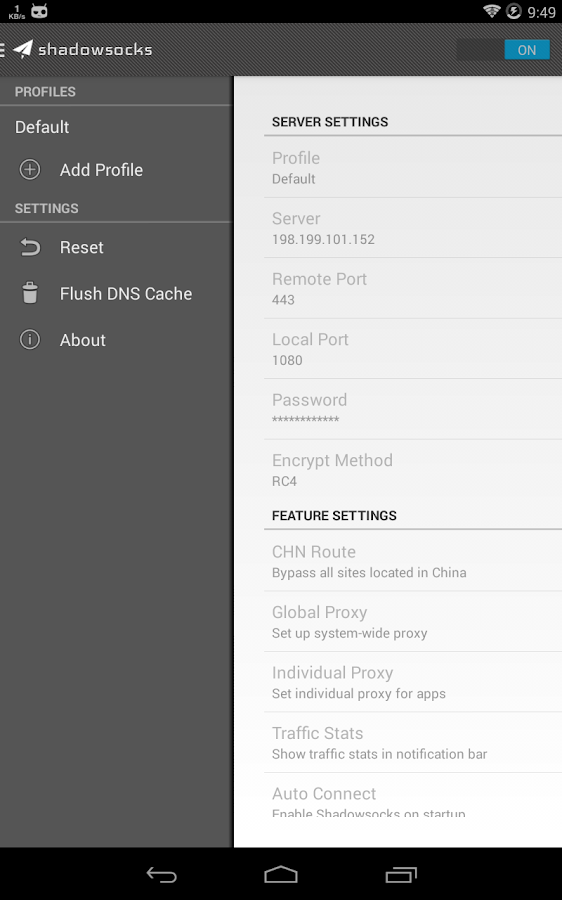Select the Default profile in drawer
The image size is (562, 900).
[x=116, y=127]
